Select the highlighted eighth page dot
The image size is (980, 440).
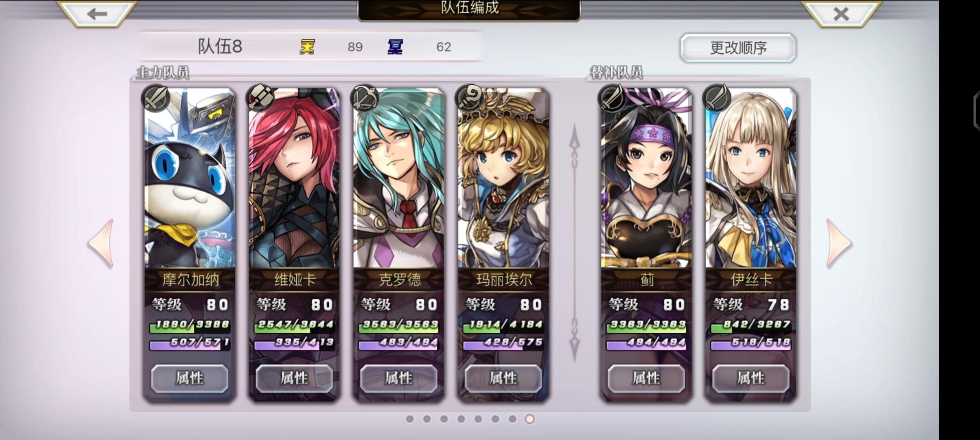click(529, 419)
